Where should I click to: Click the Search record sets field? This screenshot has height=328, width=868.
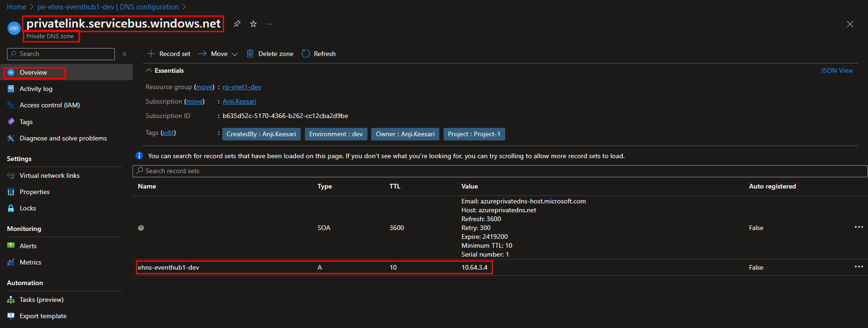[500, 171]
